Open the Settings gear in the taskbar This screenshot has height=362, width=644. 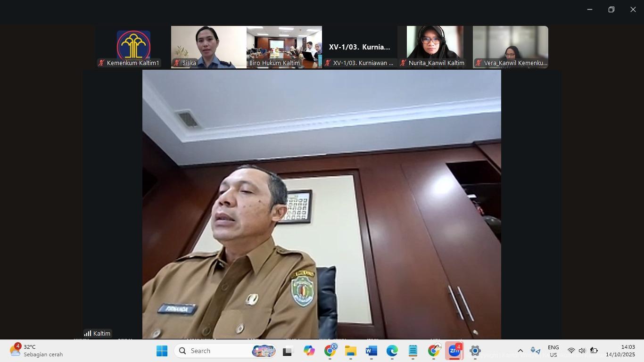click(475, 351)
